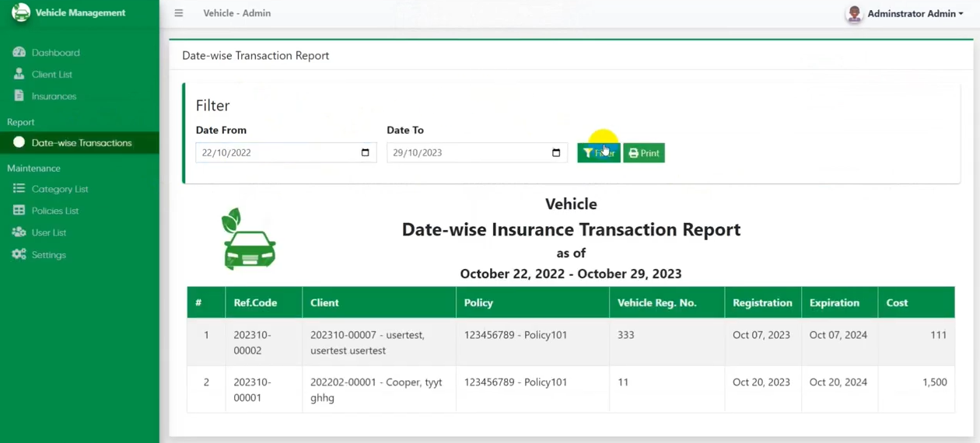The width and height of the screenshot is (980, 443).
Task: Expand Administrator Admin user dropdown
Action: coord(915,14)
